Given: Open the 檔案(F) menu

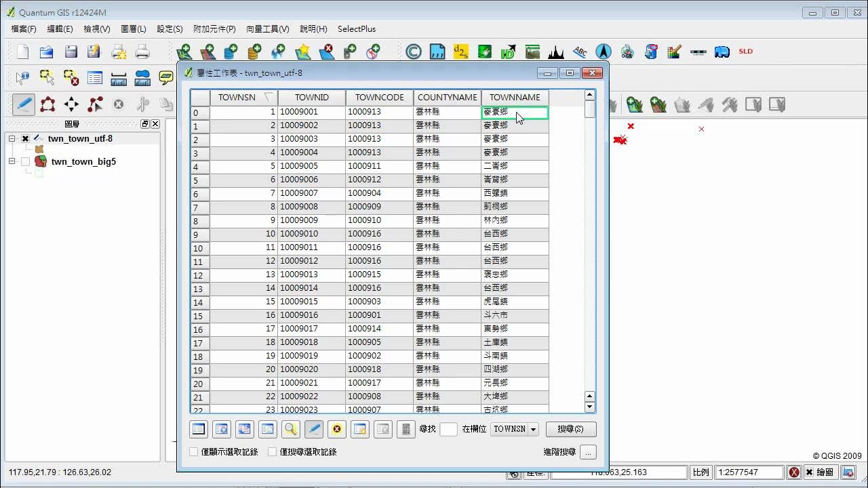Looking at the screenshot, I should (24, 29).
